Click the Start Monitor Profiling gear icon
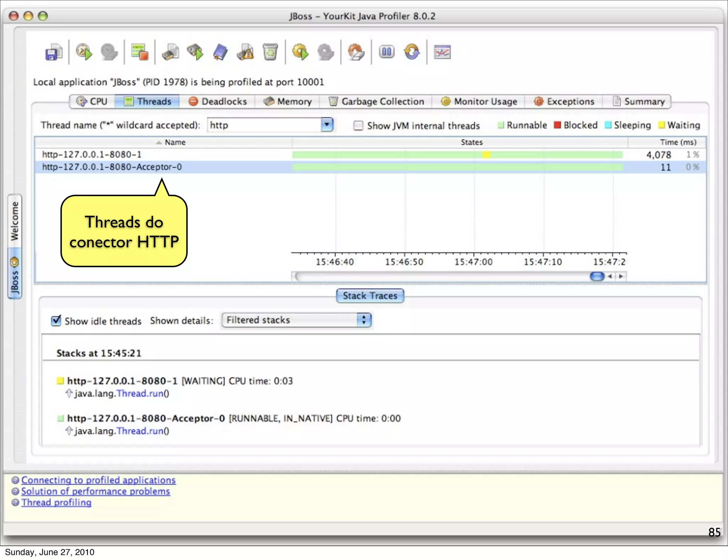This screenshot has height=560, width=728. 300,52
